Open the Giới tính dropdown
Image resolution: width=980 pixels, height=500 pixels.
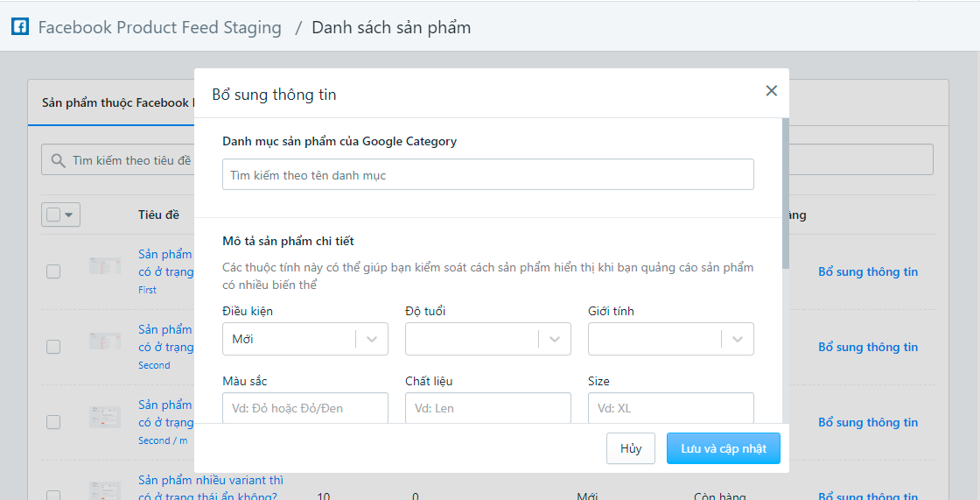(670, 339)
